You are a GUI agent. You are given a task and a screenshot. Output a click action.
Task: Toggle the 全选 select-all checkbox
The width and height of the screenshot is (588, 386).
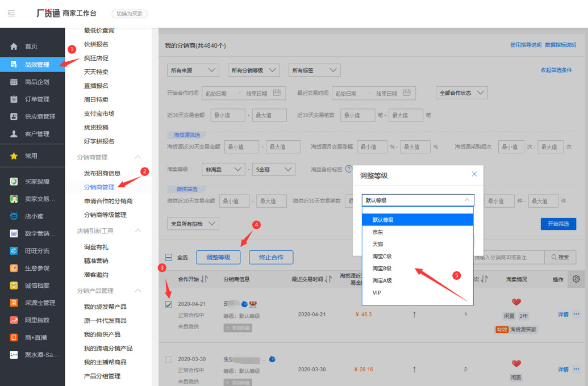coord(169,257)
